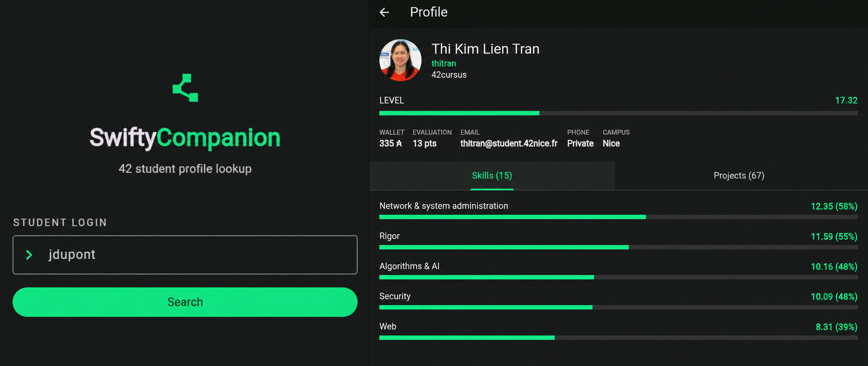
Task: Click the chevron icon in login field
Action: pyautogui.click(x=29, y=255)
